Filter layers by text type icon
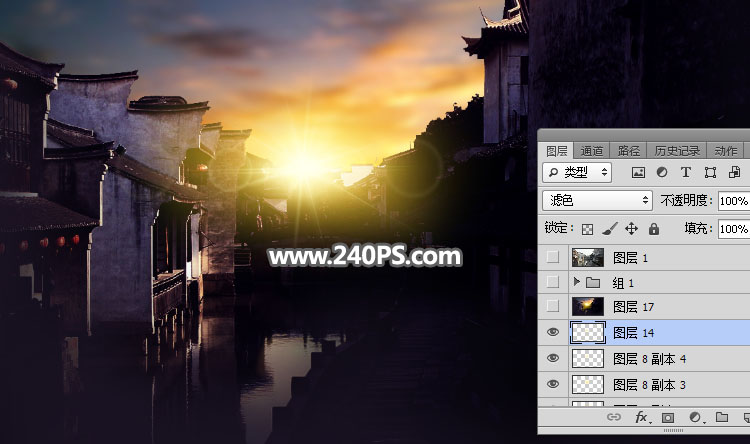Viewport: 750px width, 444px height. [x=685, y=172]
